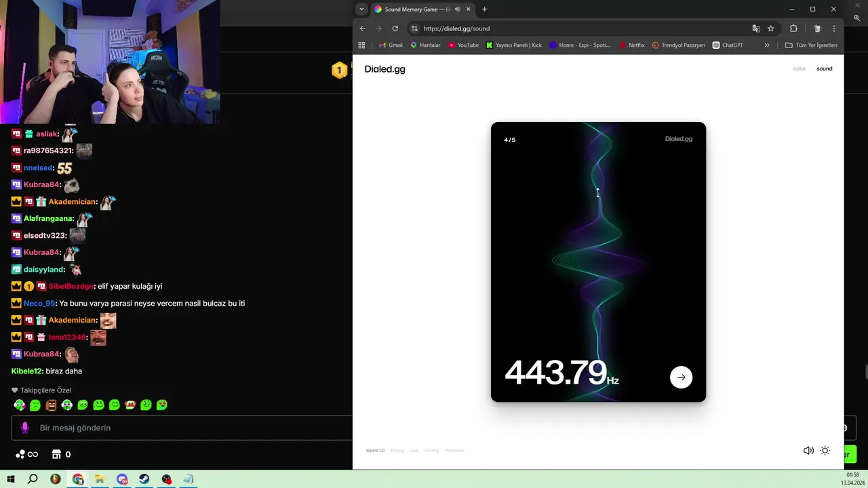Click the address bar URL dialed.gg/sound

456,28
